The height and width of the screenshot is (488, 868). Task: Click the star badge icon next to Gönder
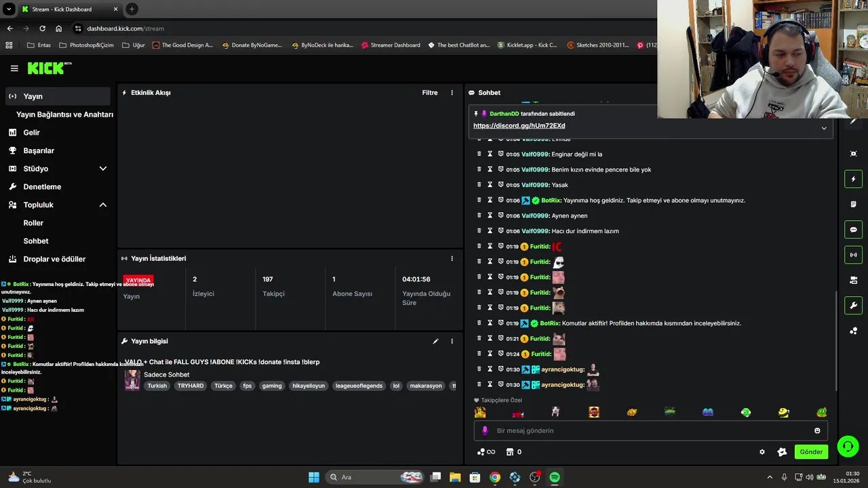(782, 452)
